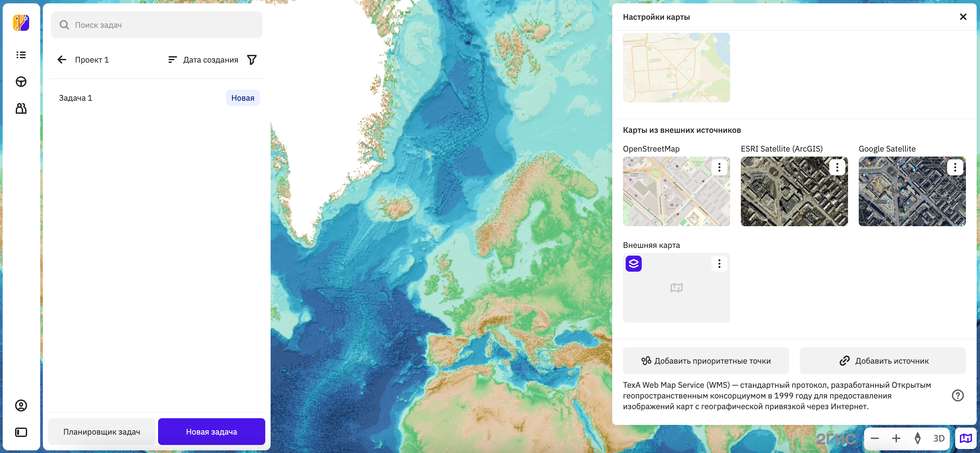Image resolution: width=980 pixels, height=453 pixels.
Task: Open the drivers steering wheel icon
Action: coord(21,82)
